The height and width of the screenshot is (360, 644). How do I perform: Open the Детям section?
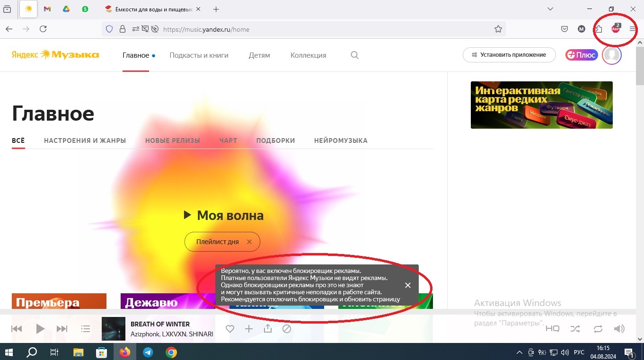coord(259,55)
